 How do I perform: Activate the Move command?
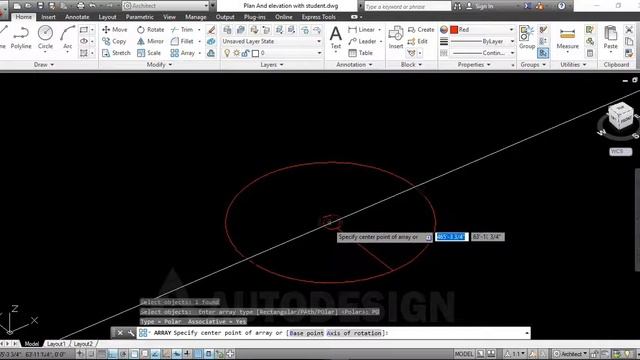[115, 29]
